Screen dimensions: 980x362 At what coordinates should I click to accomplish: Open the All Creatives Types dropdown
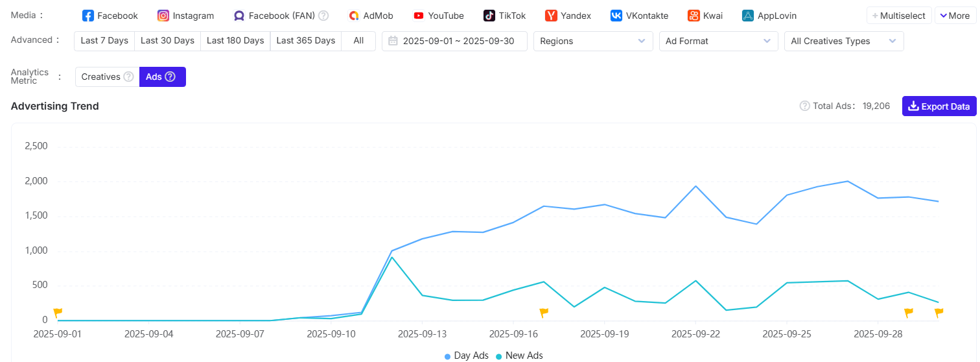coord(843,41)
